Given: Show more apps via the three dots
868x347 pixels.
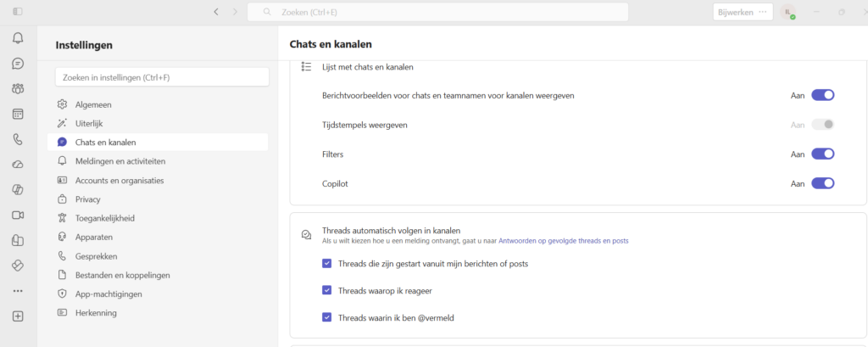Looking at the screenshot, I should (18, 291).
